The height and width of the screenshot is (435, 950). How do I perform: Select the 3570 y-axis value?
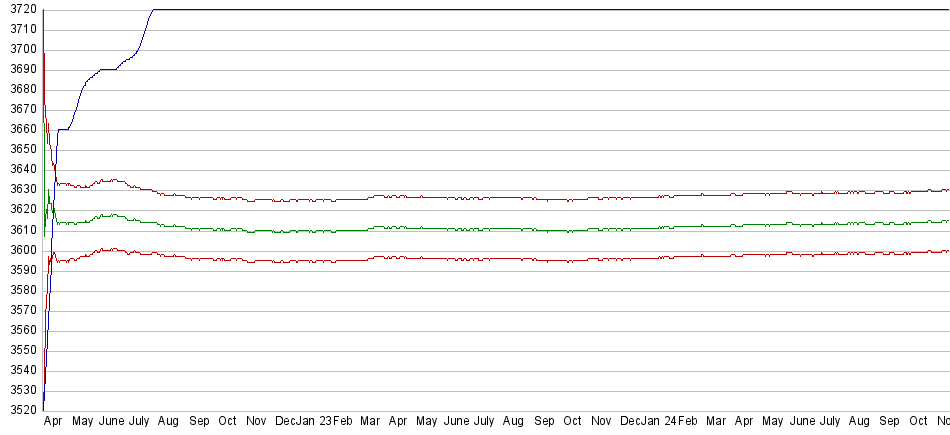24,310
